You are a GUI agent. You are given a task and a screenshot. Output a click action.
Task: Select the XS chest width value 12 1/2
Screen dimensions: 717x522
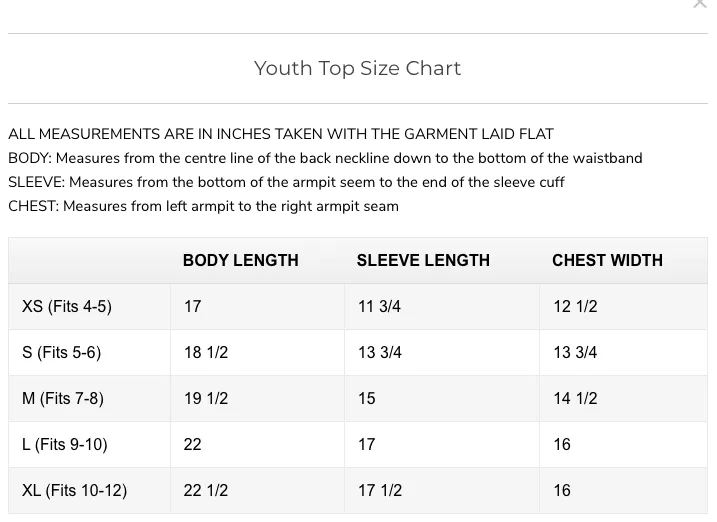575,306
